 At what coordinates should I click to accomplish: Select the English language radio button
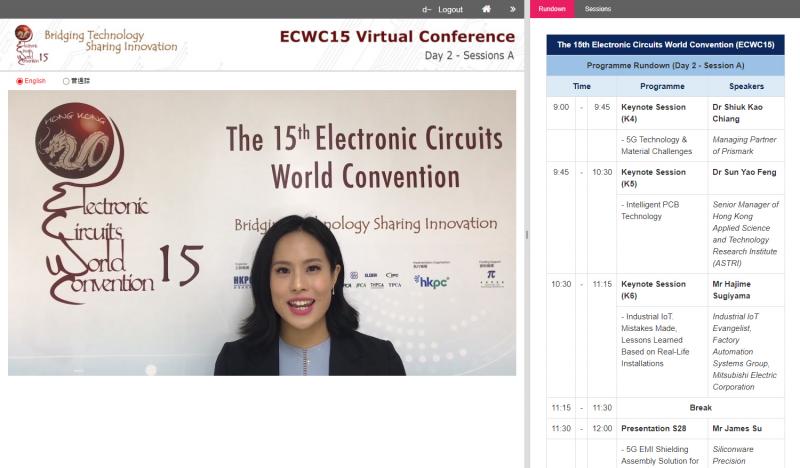tap(19, 81)
